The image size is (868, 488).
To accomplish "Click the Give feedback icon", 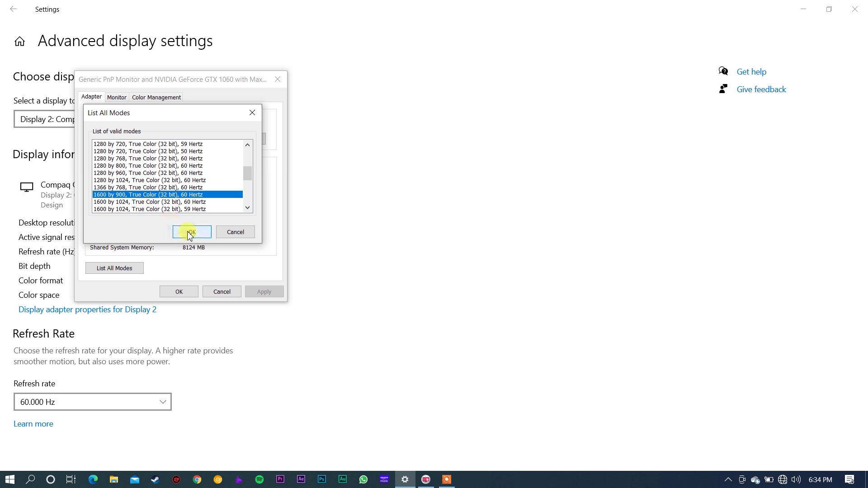I will coord(723,89).
